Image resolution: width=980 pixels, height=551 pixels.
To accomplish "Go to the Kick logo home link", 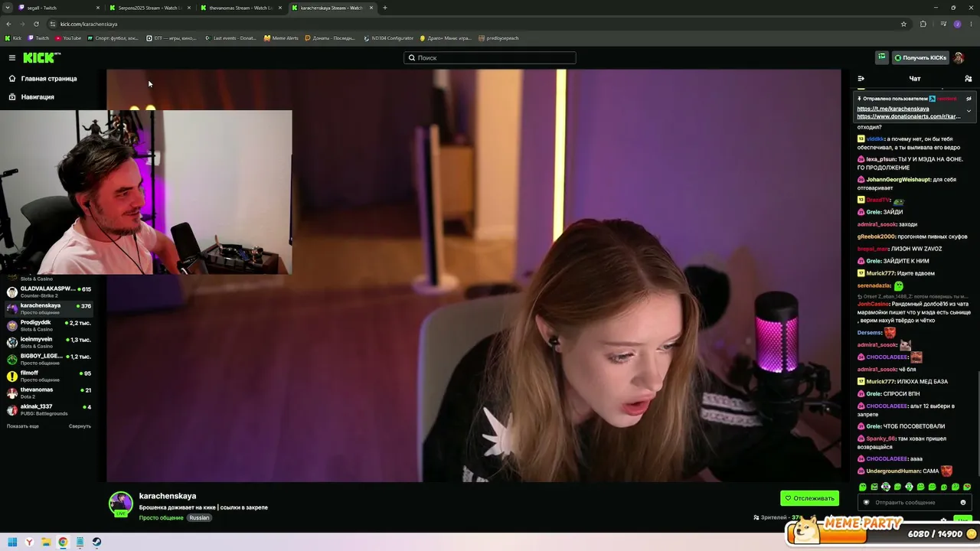I will (x=41, y=57).
